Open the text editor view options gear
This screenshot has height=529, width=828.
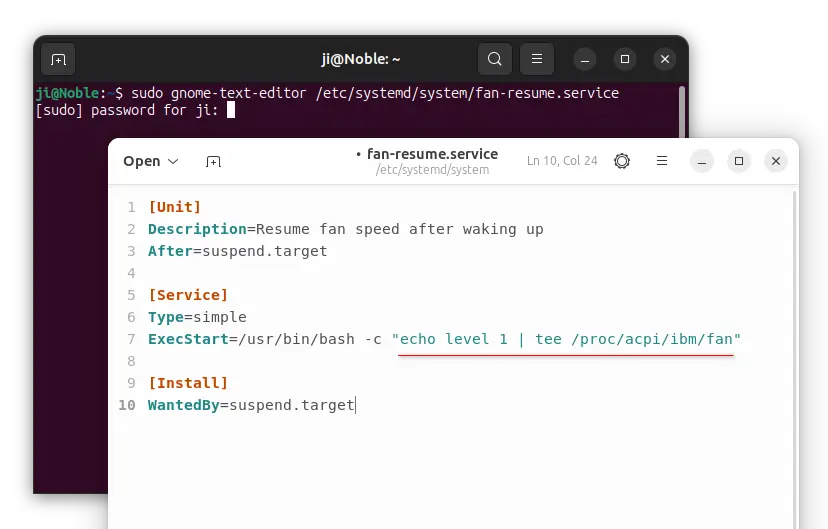coord(622,161)
